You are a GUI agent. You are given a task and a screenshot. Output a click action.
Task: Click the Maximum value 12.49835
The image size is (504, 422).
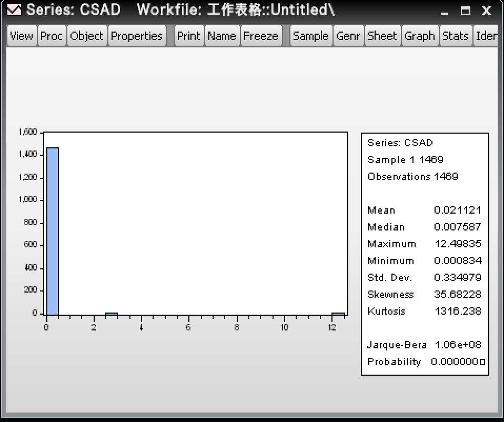click(x=458, y=244)
